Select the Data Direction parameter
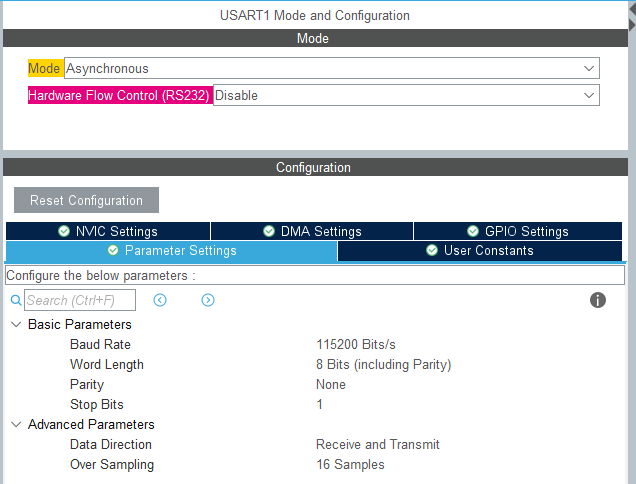 tap(111, 444)
